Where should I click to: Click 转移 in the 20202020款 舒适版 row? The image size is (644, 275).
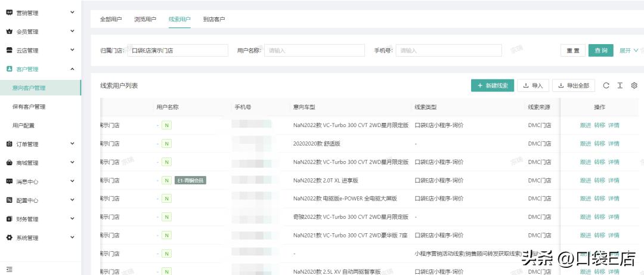coord(600,143)
